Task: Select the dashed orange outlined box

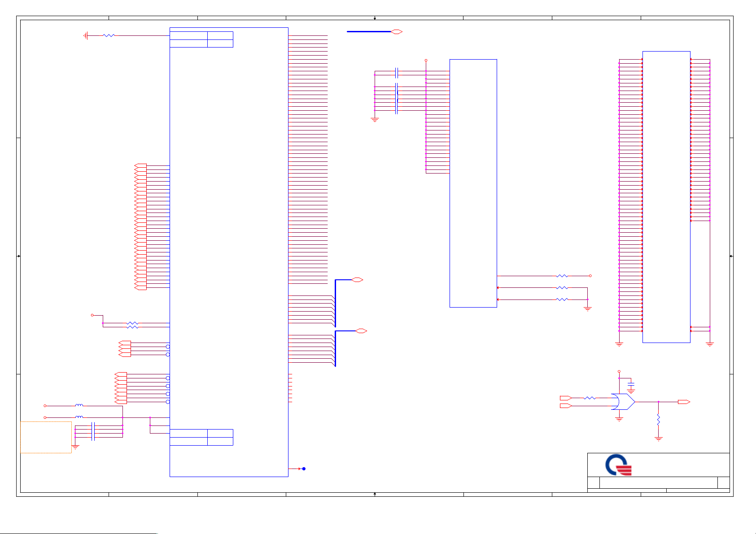Action: pyautogui.click(x=46, y=437)
